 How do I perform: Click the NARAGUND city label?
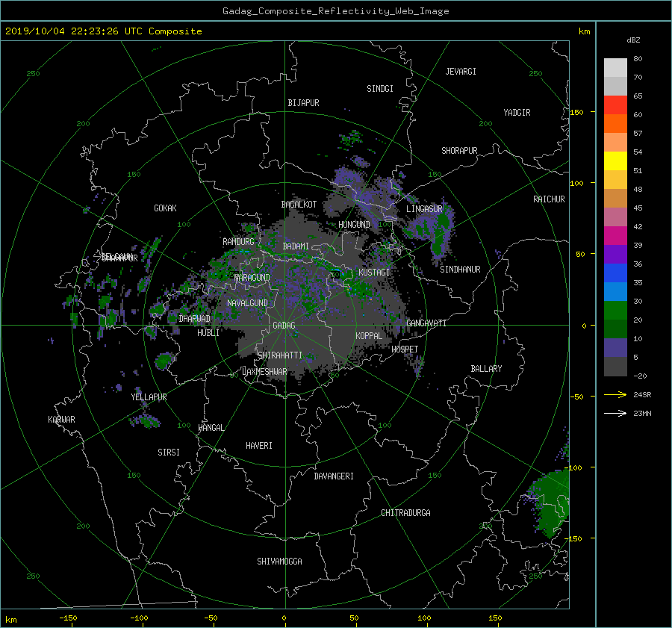pyautogui.click(x=252, y=278)
